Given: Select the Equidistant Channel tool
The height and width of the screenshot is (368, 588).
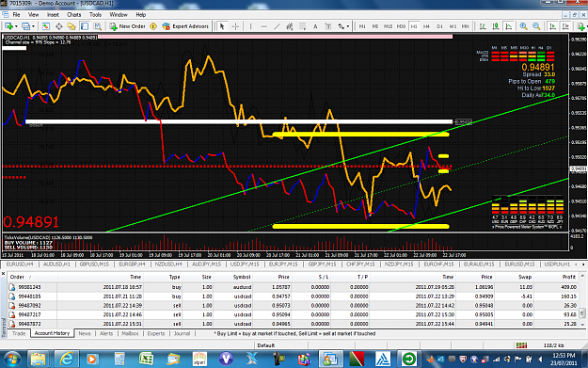Looking at the screenshot, I should (x=290, y=26).
